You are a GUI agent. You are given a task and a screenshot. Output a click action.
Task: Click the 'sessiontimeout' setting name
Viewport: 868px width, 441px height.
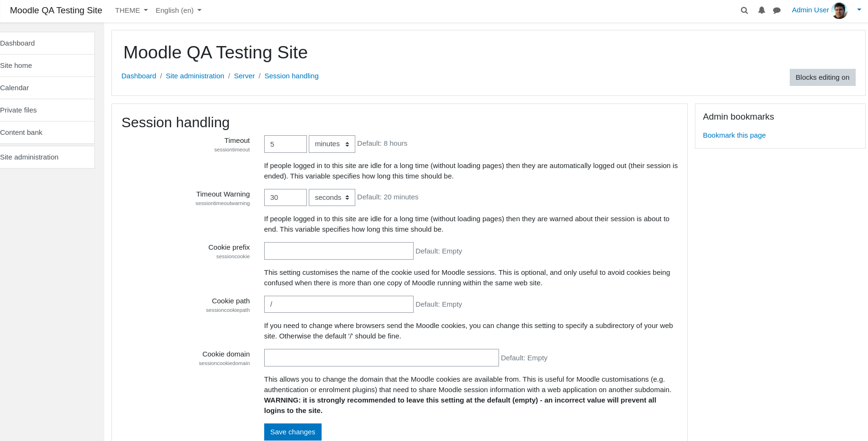click(x=232, y=150)
